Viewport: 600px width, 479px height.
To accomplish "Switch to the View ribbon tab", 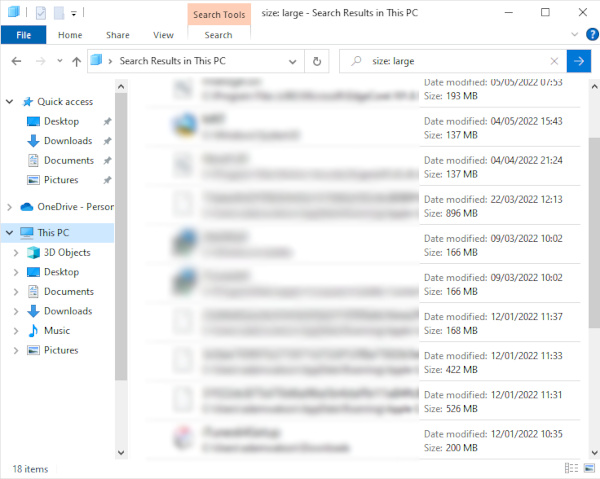I will 163,35.
